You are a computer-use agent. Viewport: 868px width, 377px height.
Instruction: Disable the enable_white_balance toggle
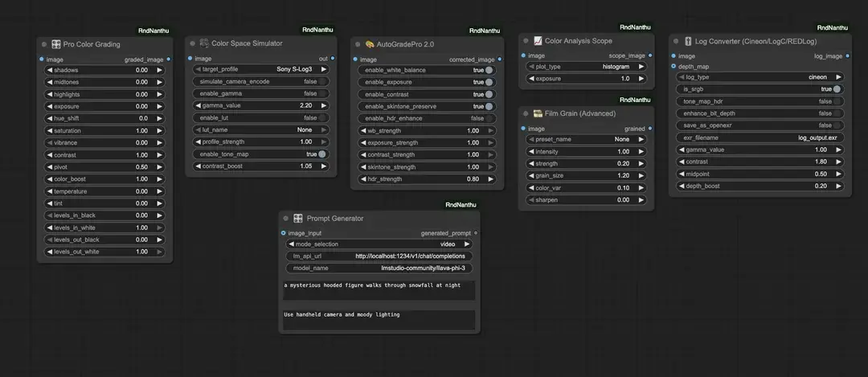(489, 71)
